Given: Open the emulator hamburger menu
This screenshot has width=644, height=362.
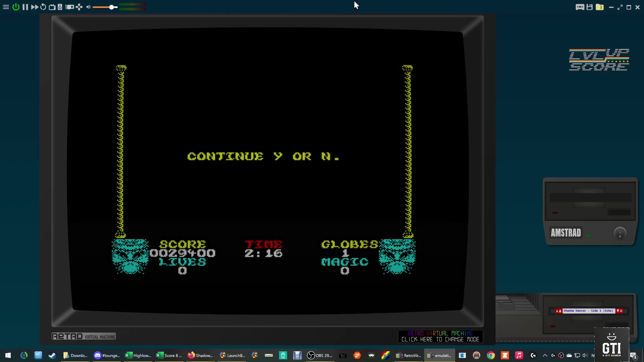Looking at the screenshot, I should pos(6,7).
